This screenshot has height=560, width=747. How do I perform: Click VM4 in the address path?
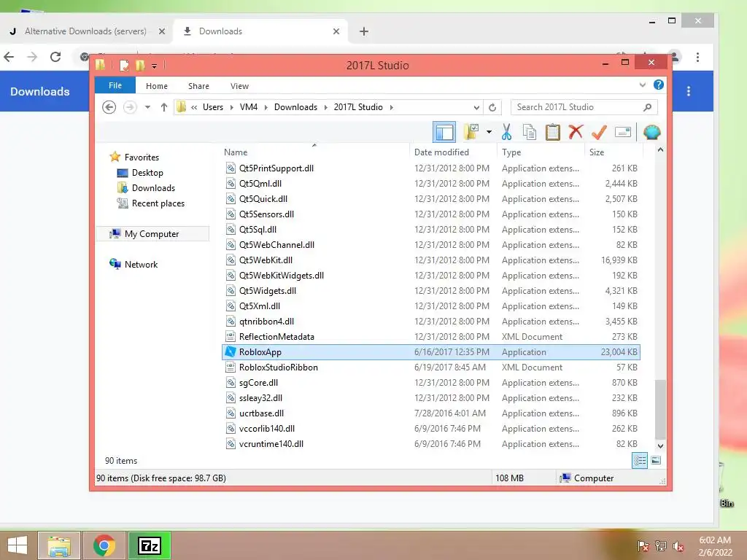[249, 107]
